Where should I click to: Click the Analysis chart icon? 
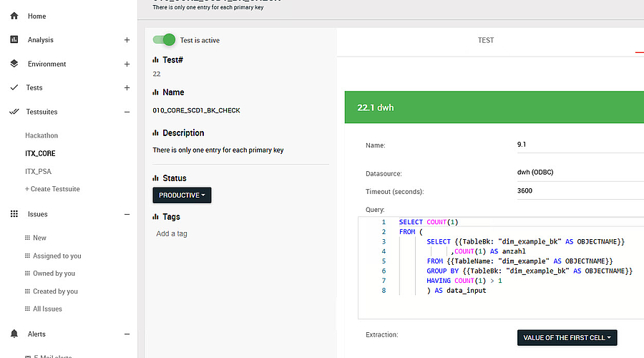coord(14,40)
